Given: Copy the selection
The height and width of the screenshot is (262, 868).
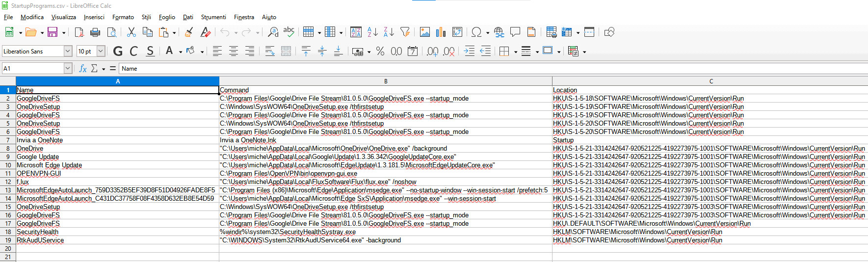Looking at the screenshot, I should pos(147,32).
